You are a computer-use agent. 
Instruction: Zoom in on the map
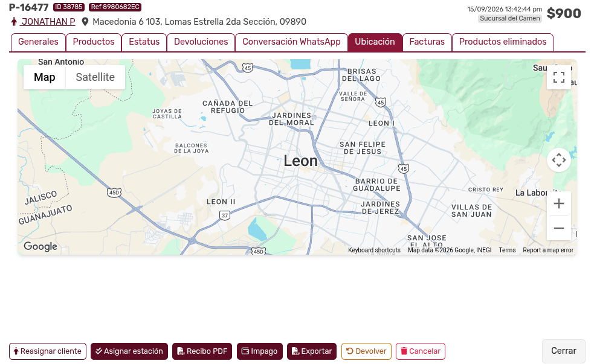point(559,203)
